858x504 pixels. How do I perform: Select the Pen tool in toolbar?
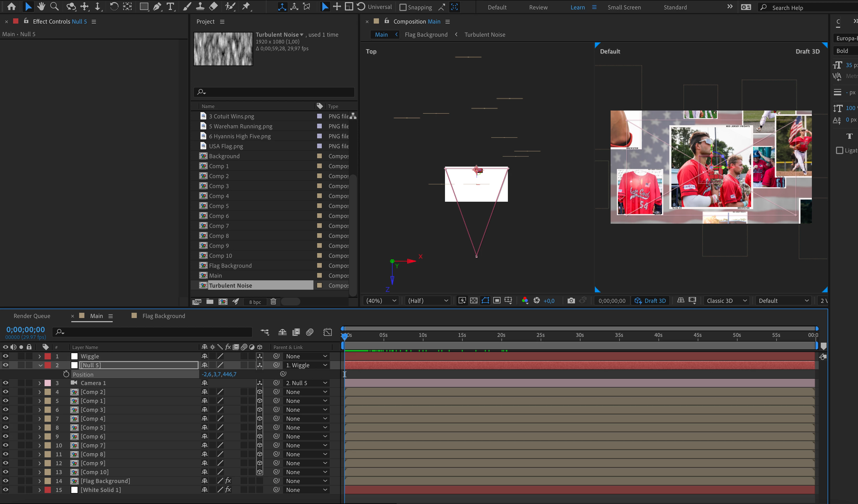pyautogui.click(x=157, y=7)
